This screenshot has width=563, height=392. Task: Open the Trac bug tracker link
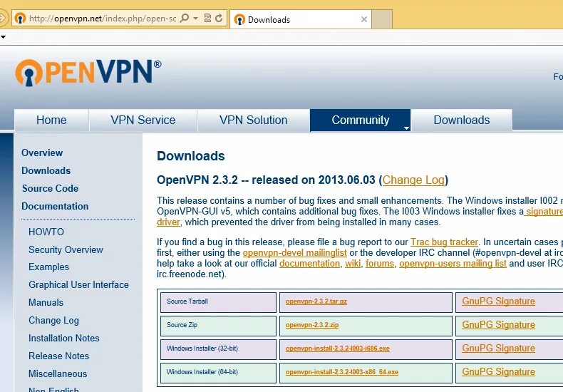pos(445,242)
